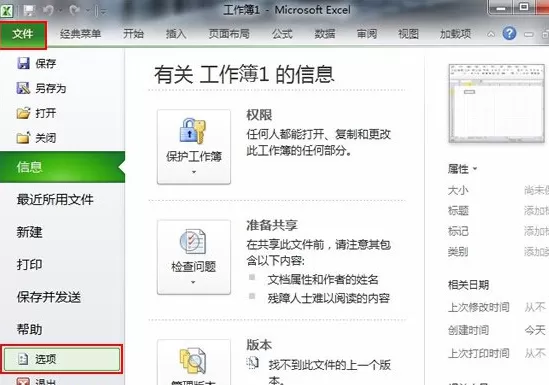
Task: Open 最近所用文件 list
Action: (x=55, y=200)
